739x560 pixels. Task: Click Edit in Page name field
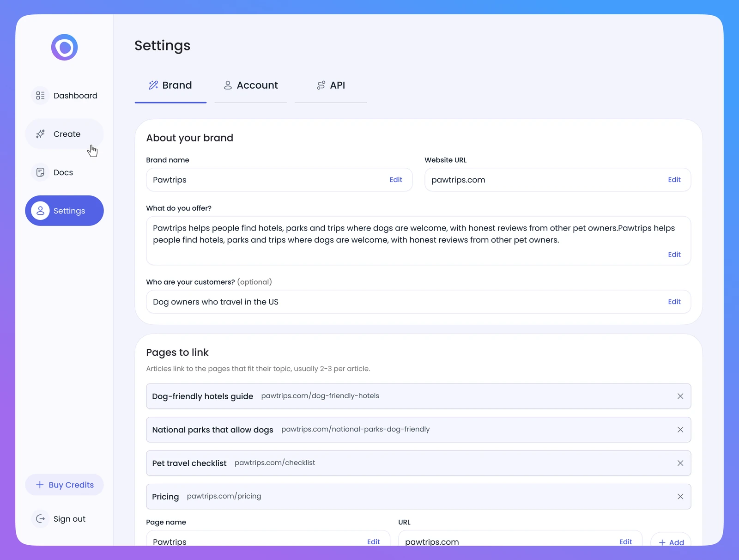pos(374,542)
